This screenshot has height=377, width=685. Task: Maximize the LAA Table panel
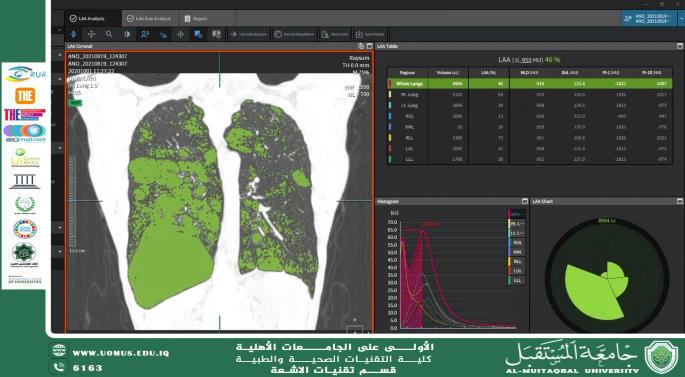point(680,46)
